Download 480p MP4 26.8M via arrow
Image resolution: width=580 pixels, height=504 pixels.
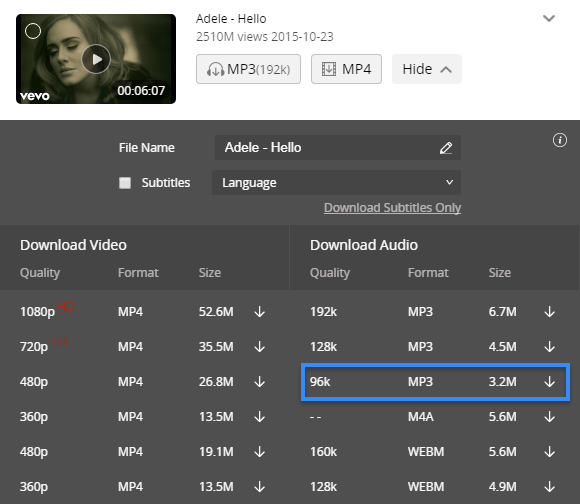pos(260,382)
